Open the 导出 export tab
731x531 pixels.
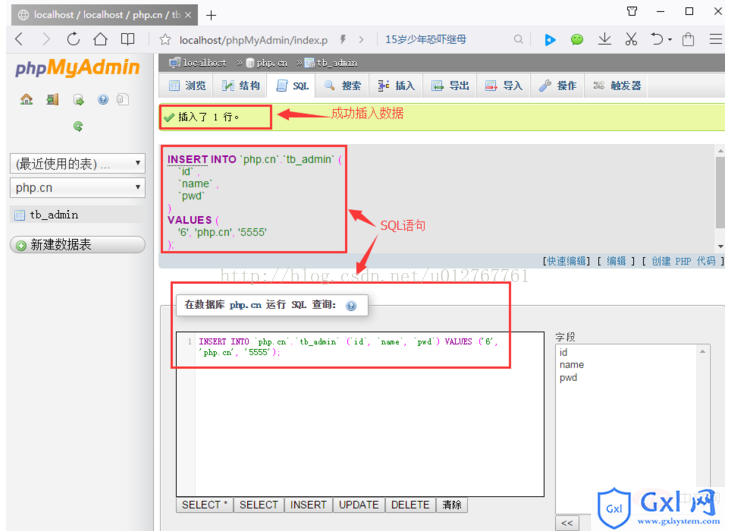click(x=450, y=85)
